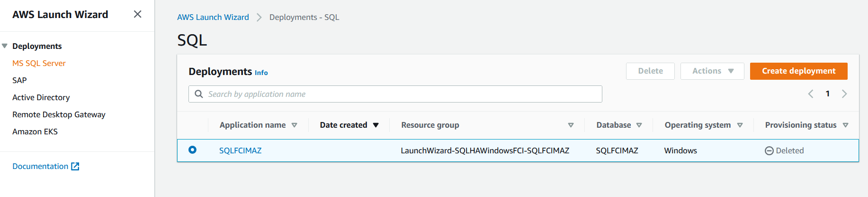This screenshot has width=868, height=197.
Task: Sort by Provisioning status column
Action: tap(806, 125)
